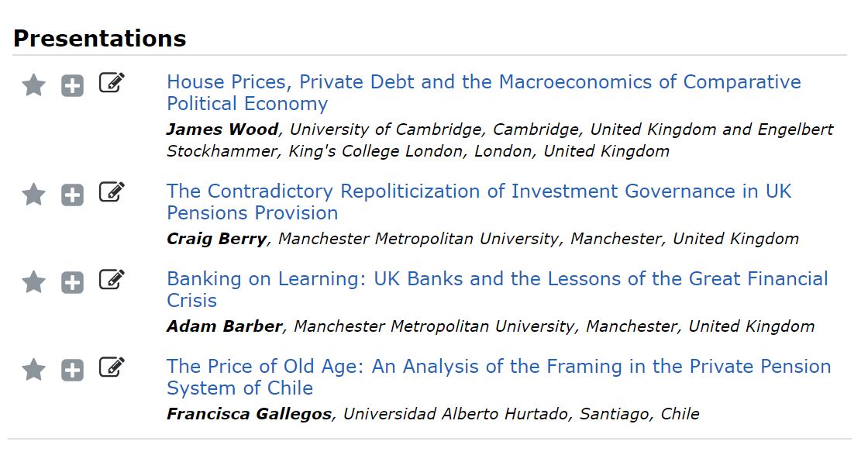Click author name Craig Berry
The image size is (868, 469).
pyautogui.click(x=216, y=239)
